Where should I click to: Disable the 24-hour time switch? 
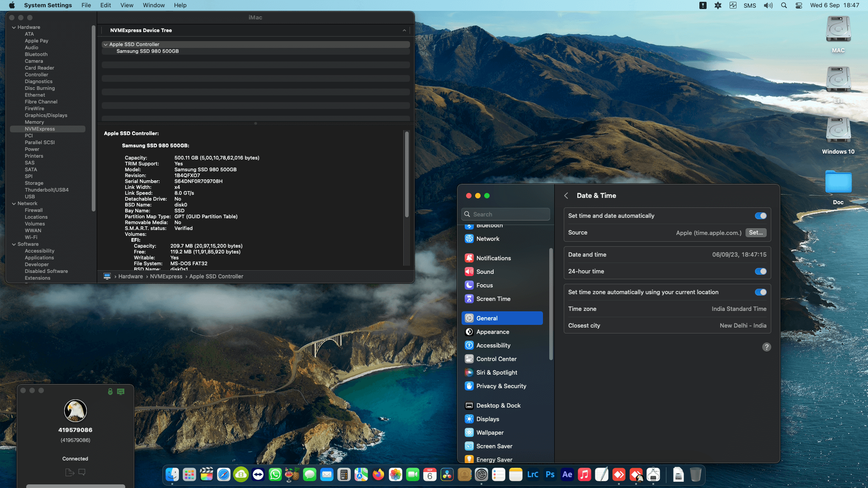pos(760,272)
